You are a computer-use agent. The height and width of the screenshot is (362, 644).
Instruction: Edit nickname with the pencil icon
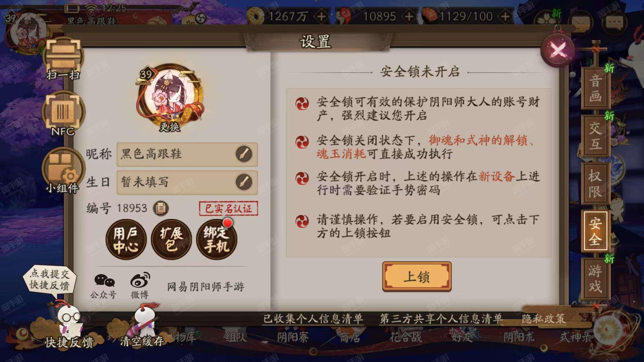[244, 154]
